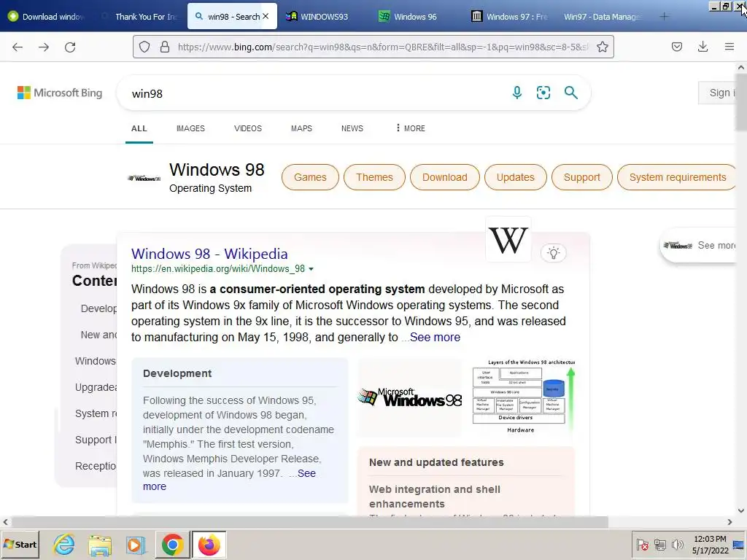Open the Save to Pocket icon
This screenshot has height=560, width=747.
click(676, 47)
